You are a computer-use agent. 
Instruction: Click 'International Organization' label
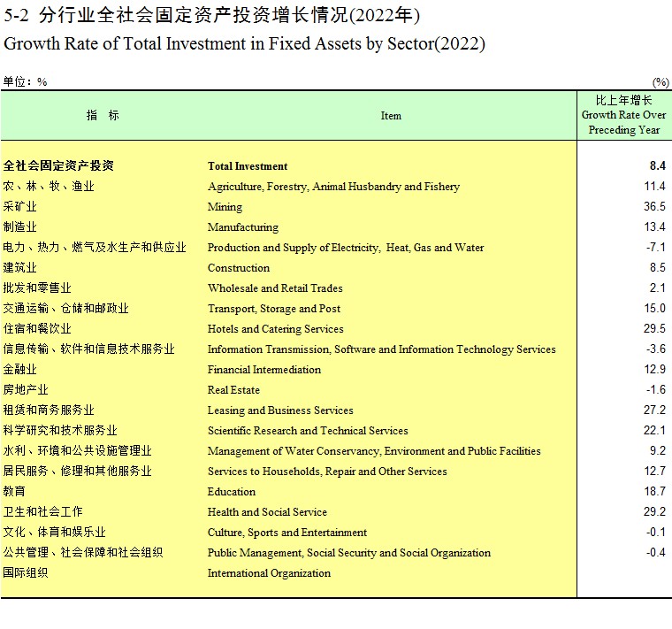coord(269,573)
